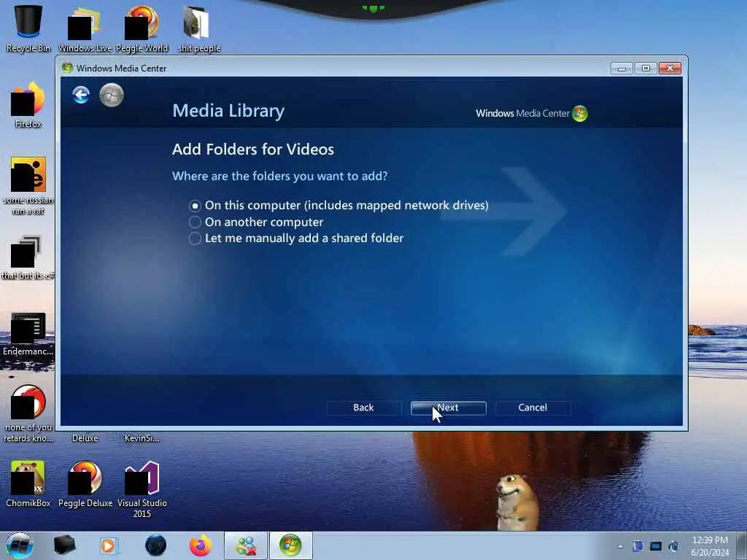Click the blue back arrow in Media Center
747x560 pixels.
(81, 95)
